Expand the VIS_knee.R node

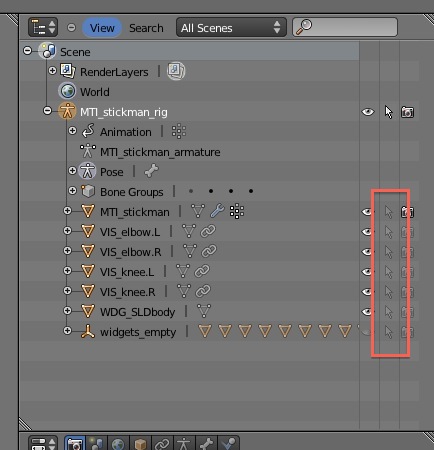click(x=68, y=291)
